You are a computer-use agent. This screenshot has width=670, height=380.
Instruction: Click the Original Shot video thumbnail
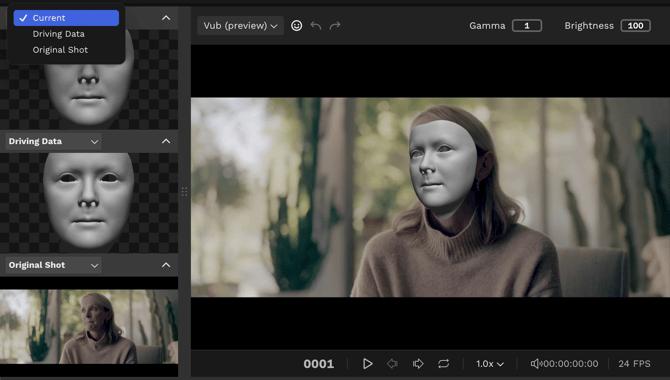89,327
